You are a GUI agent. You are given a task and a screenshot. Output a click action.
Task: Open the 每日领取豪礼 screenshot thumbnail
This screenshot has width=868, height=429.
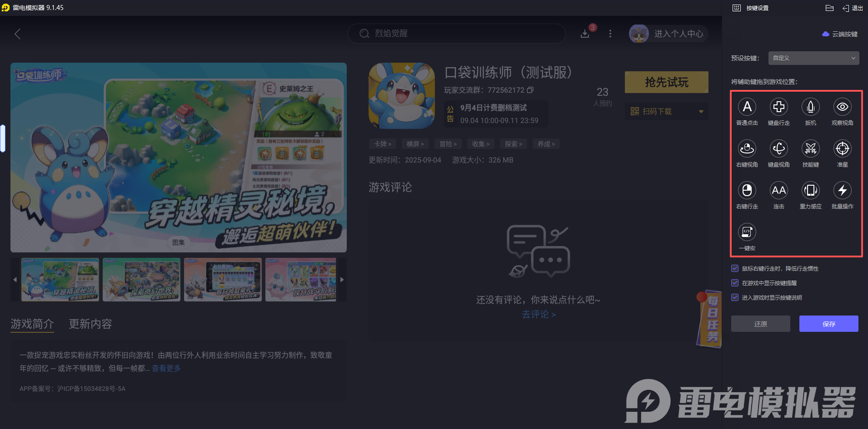(223, 280)
